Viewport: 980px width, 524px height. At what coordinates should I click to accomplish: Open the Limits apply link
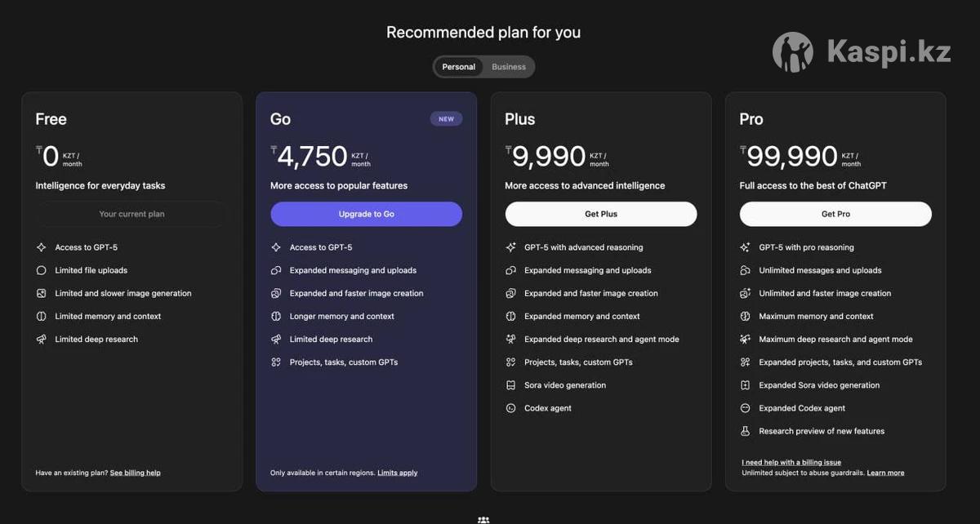coord(397,473)
